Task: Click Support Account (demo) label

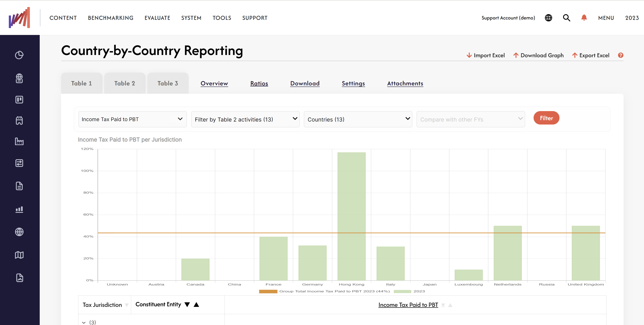Action: click(508, 18)
